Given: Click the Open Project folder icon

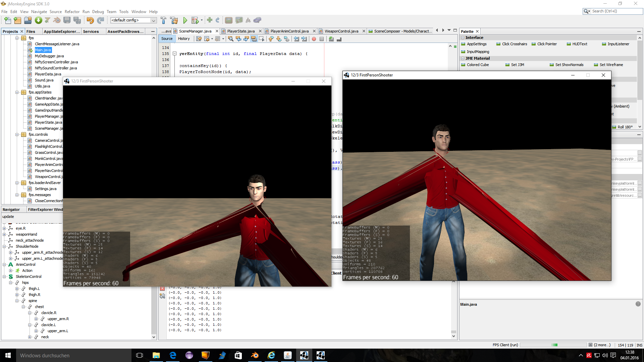Looking at the screenshot, I should tap(28, 20).
